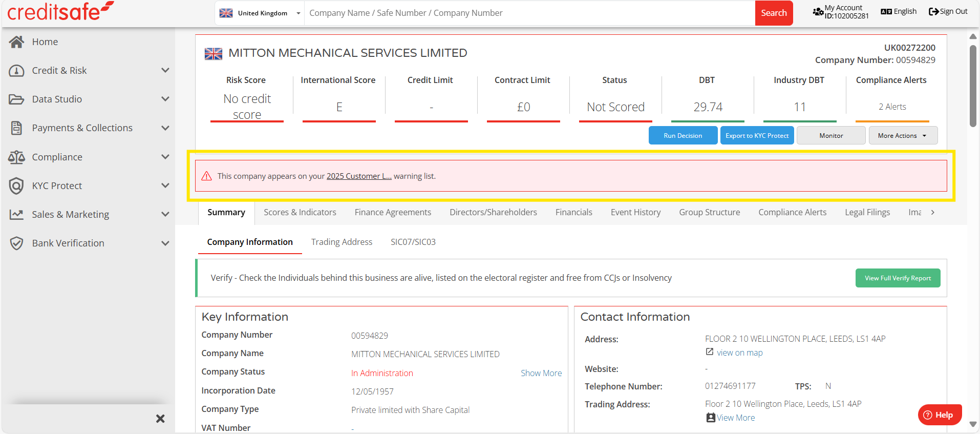Click the telephone number 01274691177

coord(730,386)
